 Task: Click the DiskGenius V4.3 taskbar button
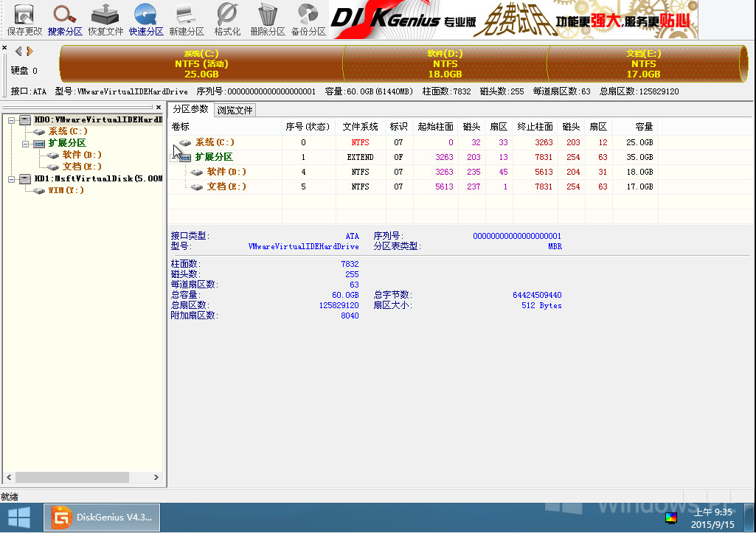click(102, 518)
